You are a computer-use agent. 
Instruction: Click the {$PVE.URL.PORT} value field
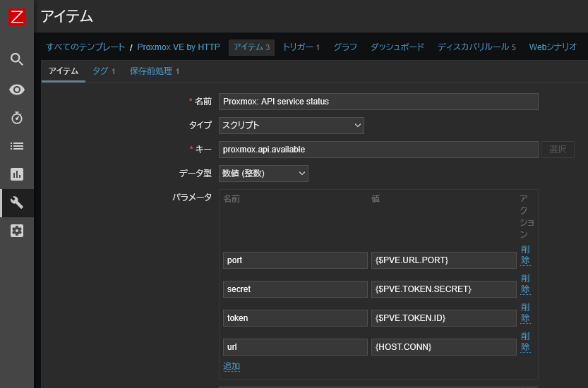click(x=443, y=260)
